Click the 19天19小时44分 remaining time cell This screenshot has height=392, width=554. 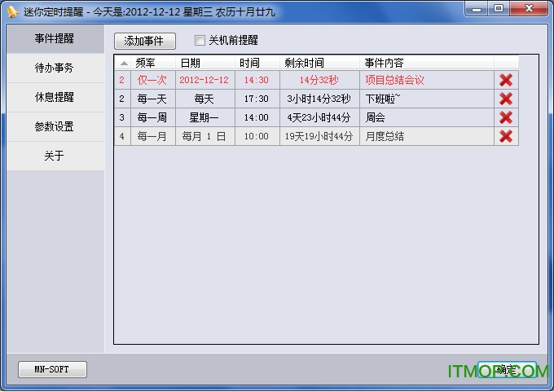[319, 136]
